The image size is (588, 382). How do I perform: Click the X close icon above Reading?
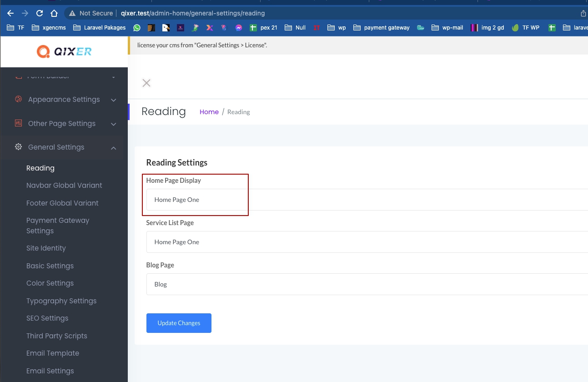coord(146,83)
